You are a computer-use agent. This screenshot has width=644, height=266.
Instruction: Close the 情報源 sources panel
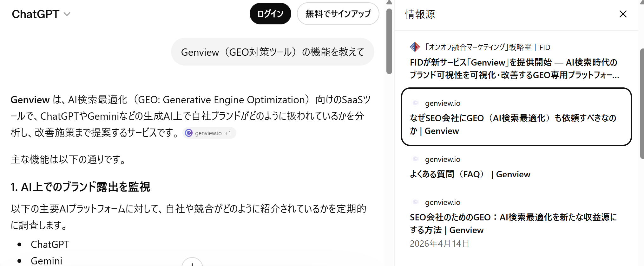tap(623, 14)
